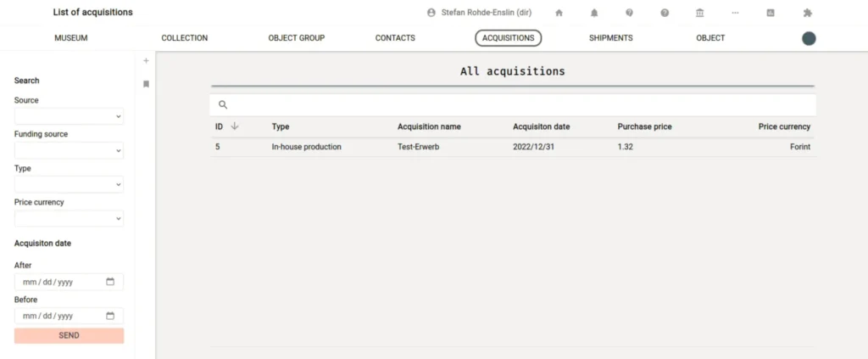This screenshot has width=868, height=359.
Task: Click the plus icon to add acquisition
Action: click(146, 61)
